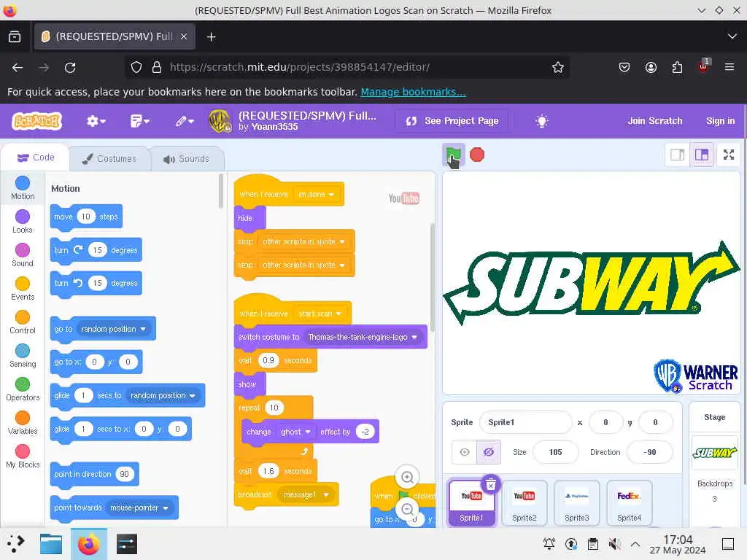This screenshot has width=747, height=560.
Task: Bookmark this page with star icon
Action: click(x=558, y=67)
